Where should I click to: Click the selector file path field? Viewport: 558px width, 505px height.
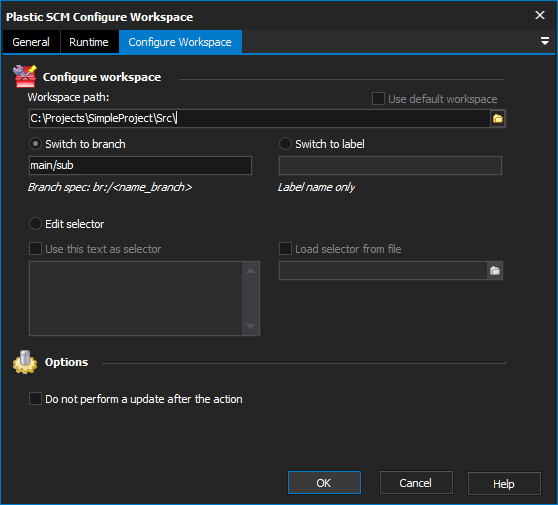point(383,271)
